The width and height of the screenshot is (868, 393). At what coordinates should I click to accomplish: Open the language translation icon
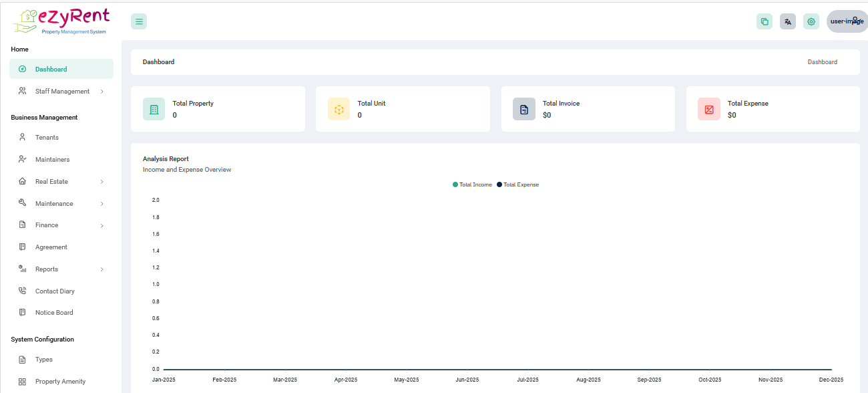tap(788, 21)
